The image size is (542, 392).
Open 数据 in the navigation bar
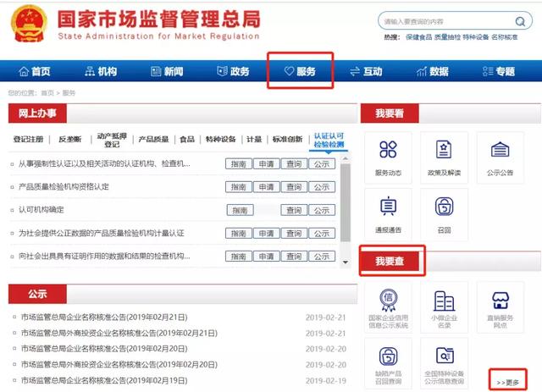pyautogui.click(x=433, y=71)
